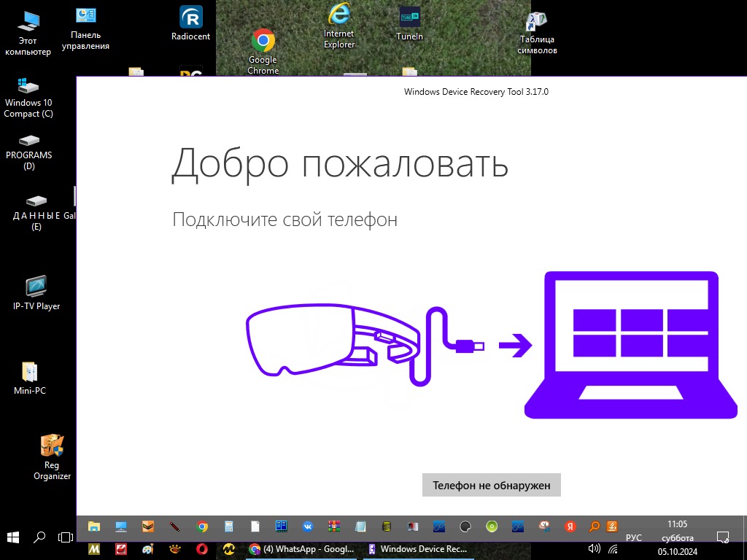Open ДАННЫЕ (E) drive icon
Image resolution: width=747 pixels, height=560 pixels.
tap(36, 213)
